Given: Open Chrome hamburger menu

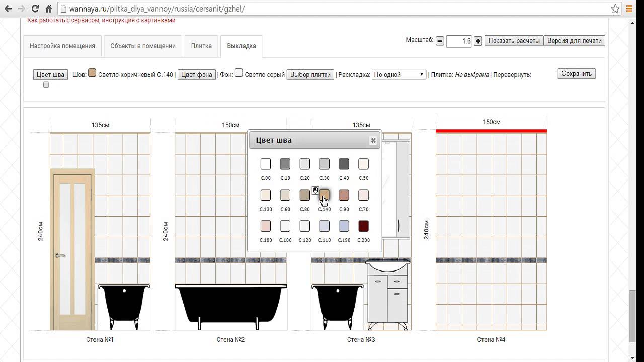Looking at the screenshot, I should coord(629,9).
